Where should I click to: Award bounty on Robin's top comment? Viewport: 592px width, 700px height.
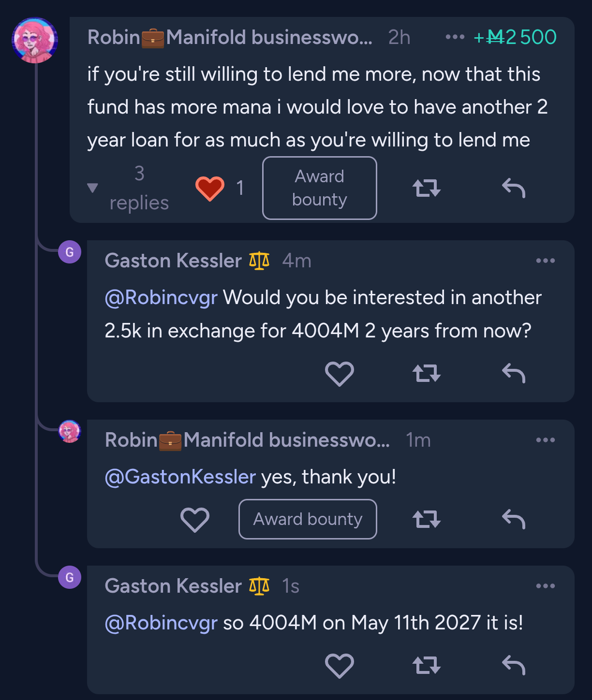click(x=319, y=188)
